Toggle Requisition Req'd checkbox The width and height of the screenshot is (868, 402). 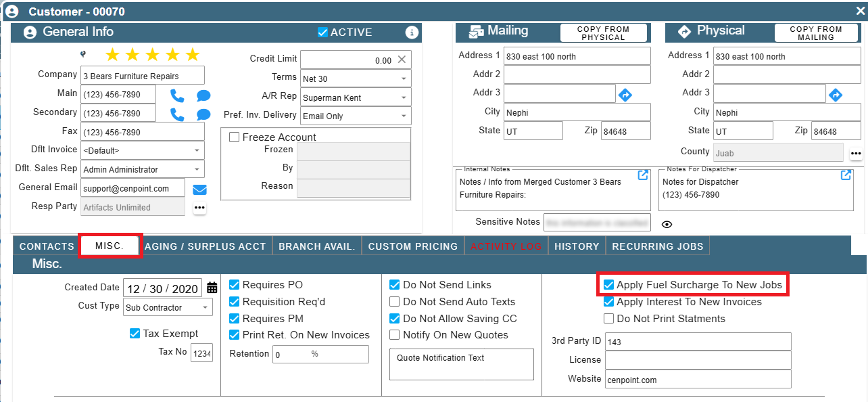pyautogui.click(x=235, y=302)
